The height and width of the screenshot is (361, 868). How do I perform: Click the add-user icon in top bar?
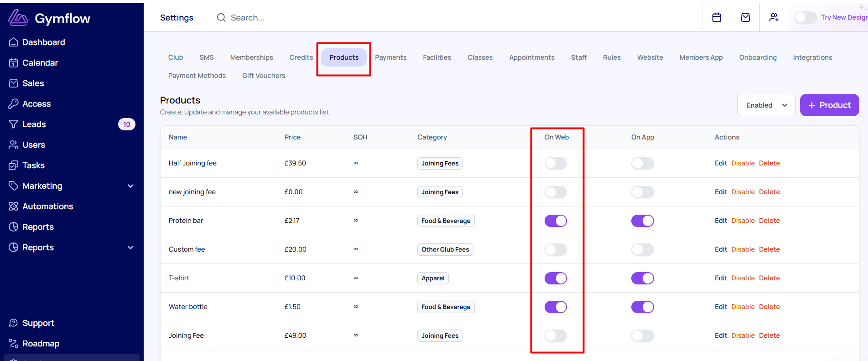[x=774, y=17]
